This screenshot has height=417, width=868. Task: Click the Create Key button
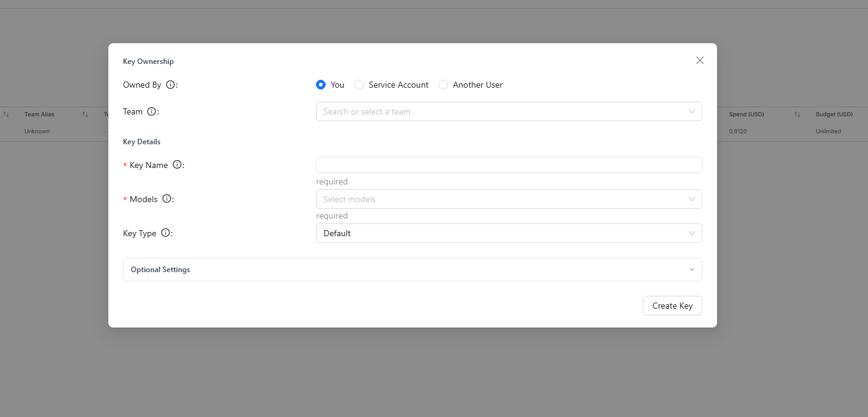click(672, 306)
